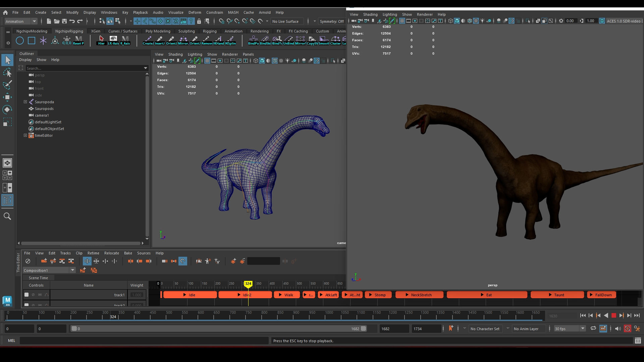The height and width of the screenshot is (362, 644).
Task: Toggle the red auto keyframe button
Action: point(628,328)
